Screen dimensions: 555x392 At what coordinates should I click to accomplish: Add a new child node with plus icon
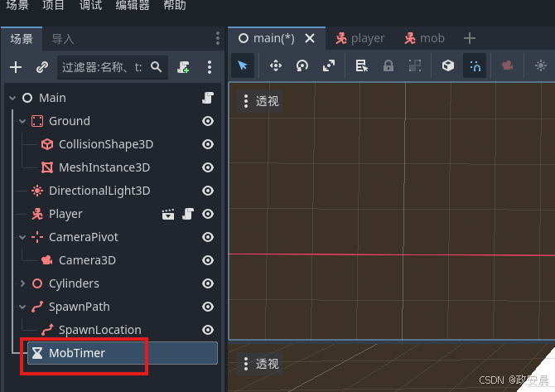[x=16, y=67]
